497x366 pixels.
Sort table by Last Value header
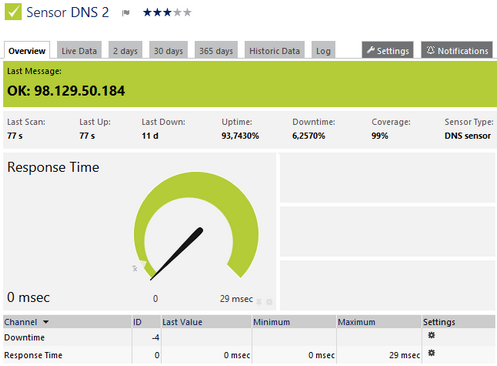click(x=182, y=322)
